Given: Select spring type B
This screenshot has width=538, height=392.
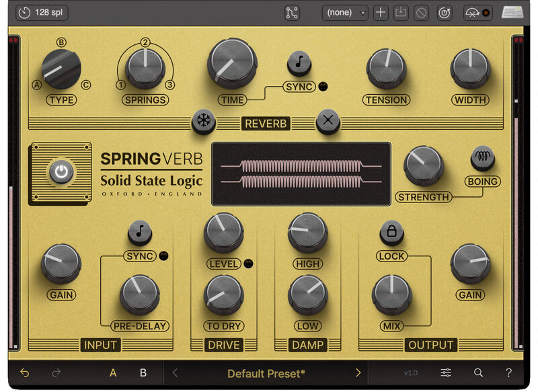Looking at the screenshot, I should (x=61, y=42).
